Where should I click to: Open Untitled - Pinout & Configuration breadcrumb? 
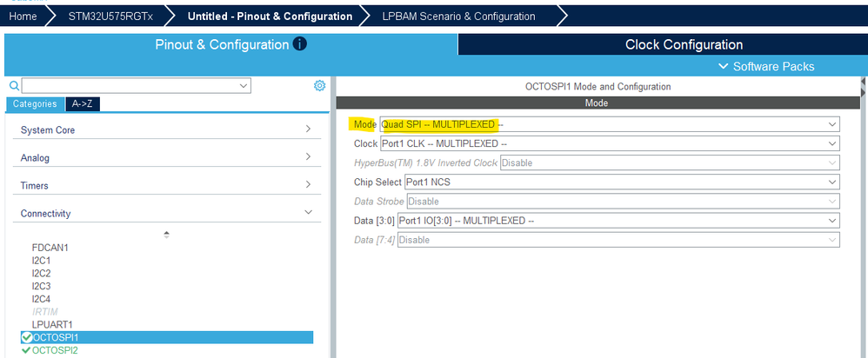(270, 16)
